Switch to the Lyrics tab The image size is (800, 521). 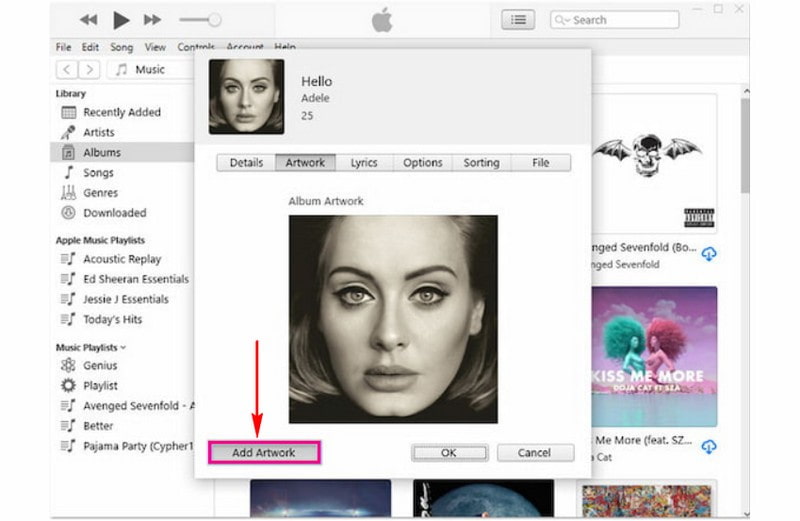click(x=363, y=162)
